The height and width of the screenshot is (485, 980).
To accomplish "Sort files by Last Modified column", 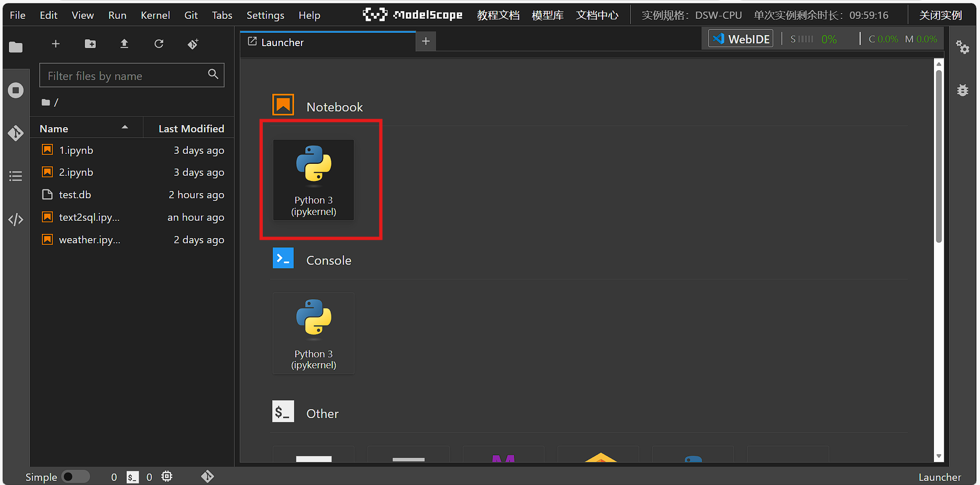I will point(190,129).
